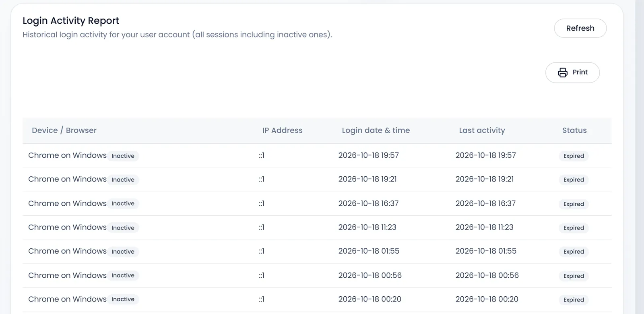The width and height of the screenshot is (644, 314).
Task: Click the Inactive tag in the 00:56 row
Action: pos(123,275)
